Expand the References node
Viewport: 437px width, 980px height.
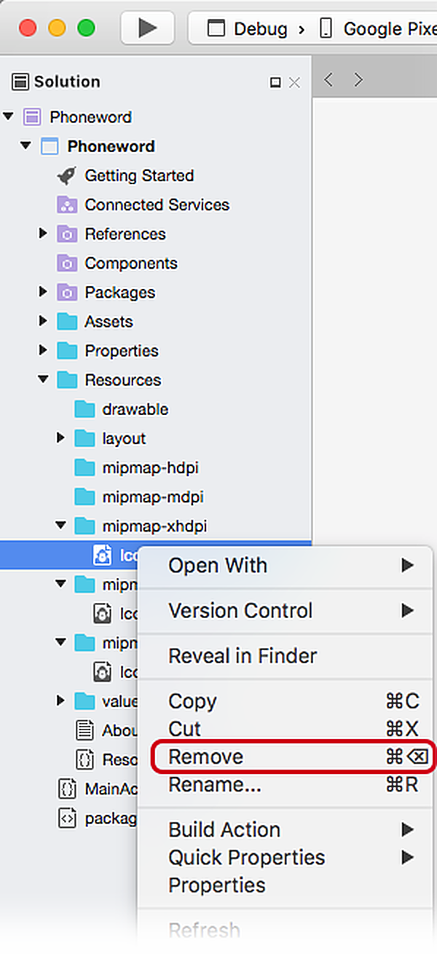[43, 233]
